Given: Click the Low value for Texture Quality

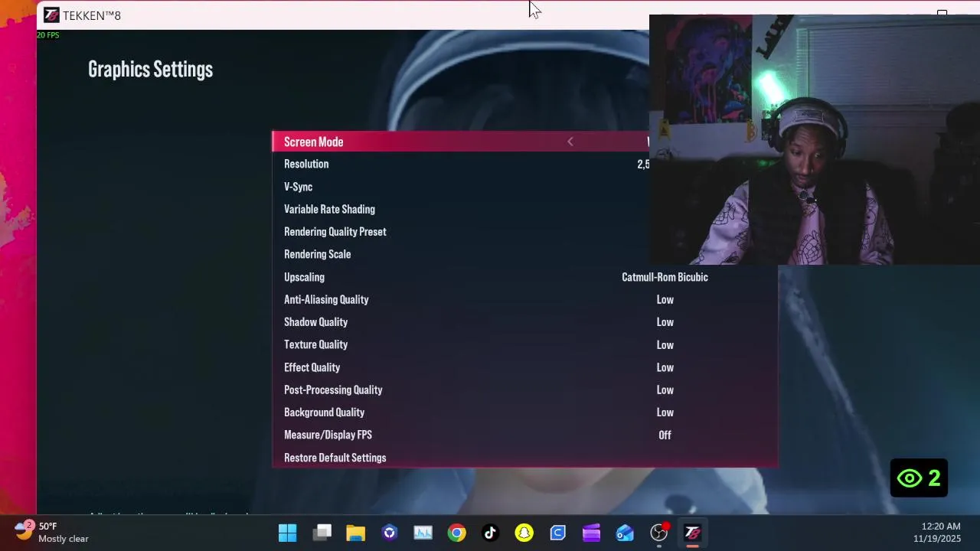Looking at the screenshot, I should (665, 344).
